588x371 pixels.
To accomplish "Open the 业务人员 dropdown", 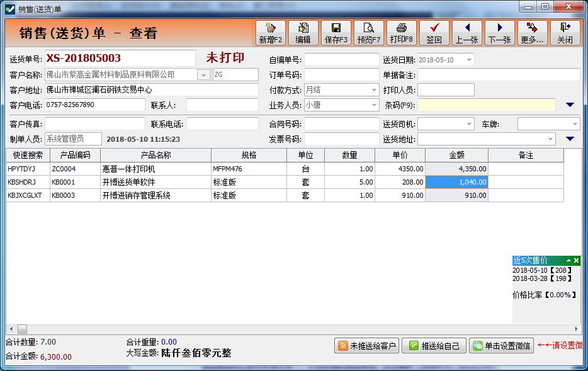I will (x=374, y=105).
